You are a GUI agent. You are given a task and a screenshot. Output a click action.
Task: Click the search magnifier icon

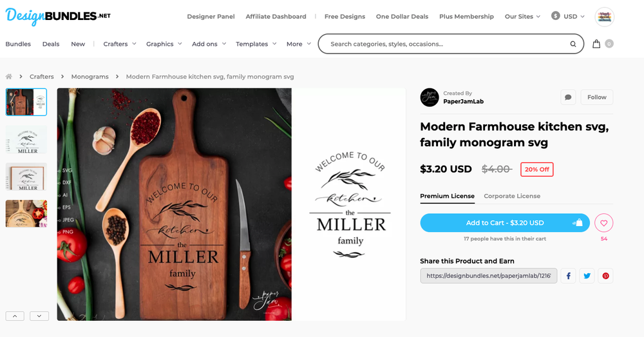pos(573,44)
